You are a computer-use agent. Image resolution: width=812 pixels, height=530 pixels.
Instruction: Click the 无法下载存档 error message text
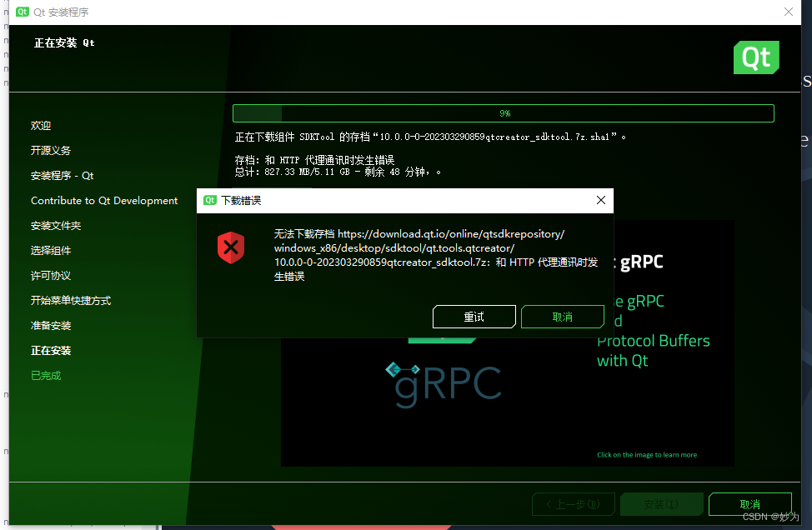click(x=436, y=255)
